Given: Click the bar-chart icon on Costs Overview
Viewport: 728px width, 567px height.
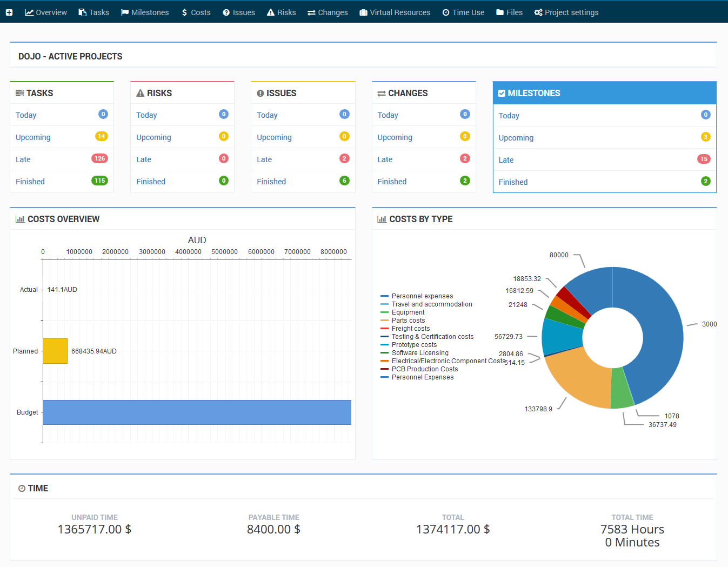Looking at the screenshot, I should click(x=20, y=219).
